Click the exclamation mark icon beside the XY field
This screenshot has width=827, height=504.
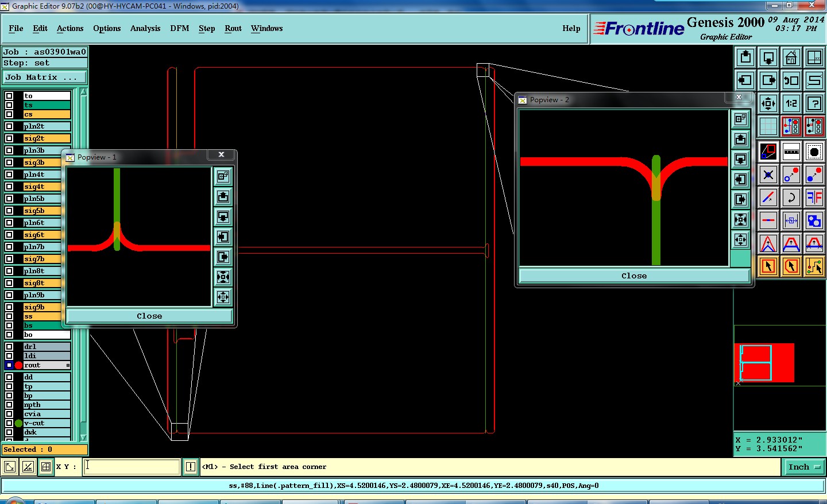(x=190, y=467)
